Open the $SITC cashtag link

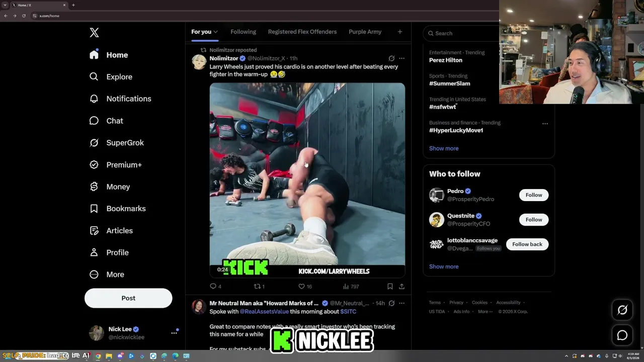pyautogui.click(x=348, y=312)
